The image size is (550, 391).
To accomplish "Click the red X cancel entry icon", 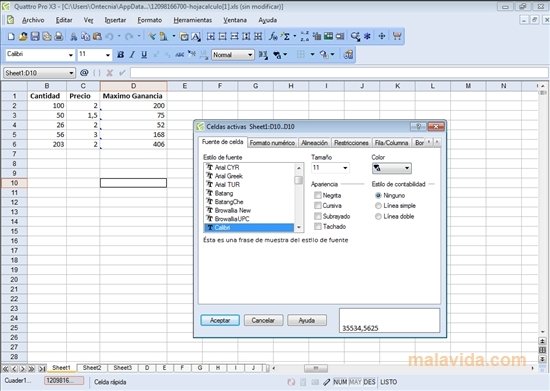I will [x=109, y=73].
